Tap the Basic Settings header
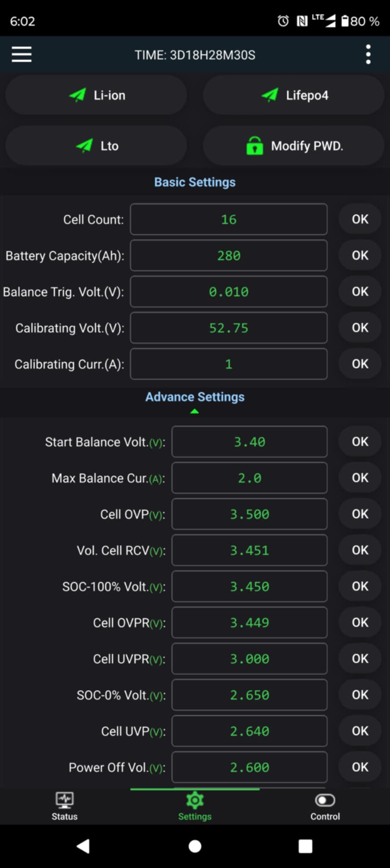 [x=195, y=182]
